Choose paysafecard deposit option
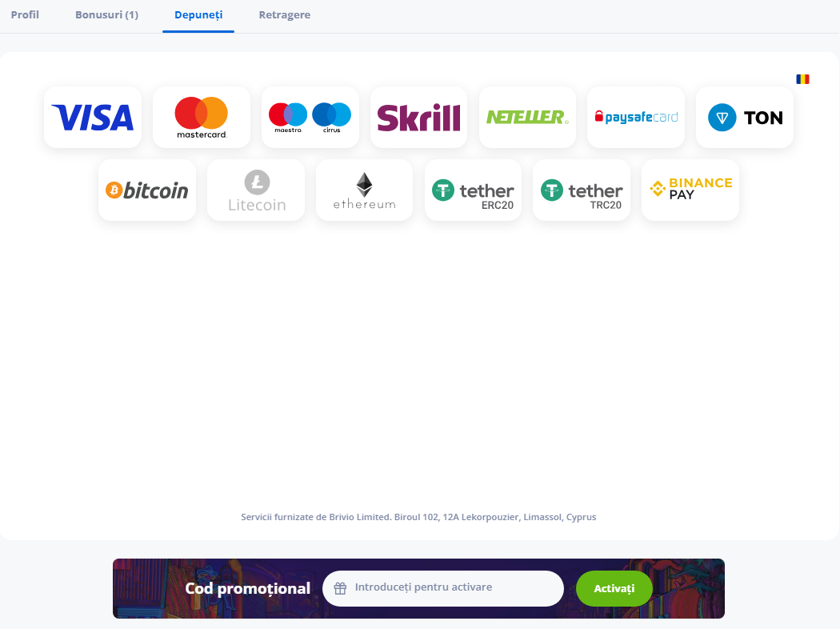840x629 pixels. click(x=636, y=118)
